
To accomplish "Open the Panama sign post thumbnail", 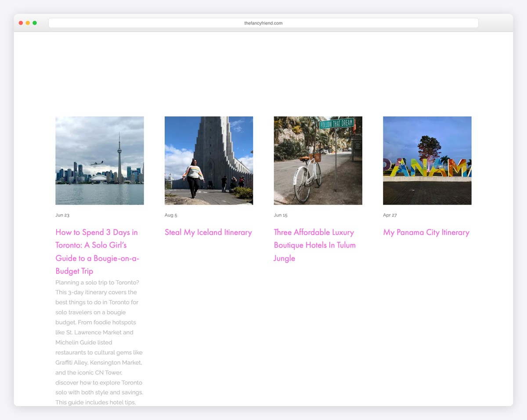I will [x=427, y=160].
